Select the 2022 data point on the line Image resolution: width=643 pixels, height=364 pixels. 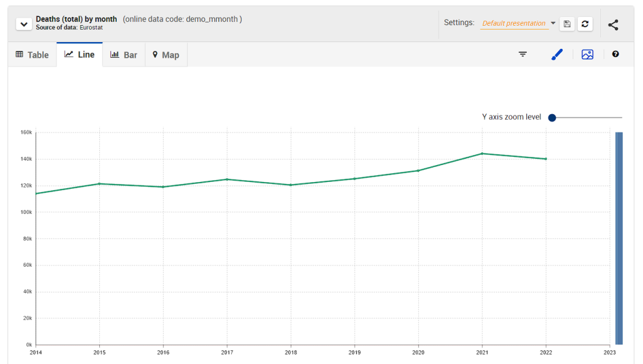[546, 159]
